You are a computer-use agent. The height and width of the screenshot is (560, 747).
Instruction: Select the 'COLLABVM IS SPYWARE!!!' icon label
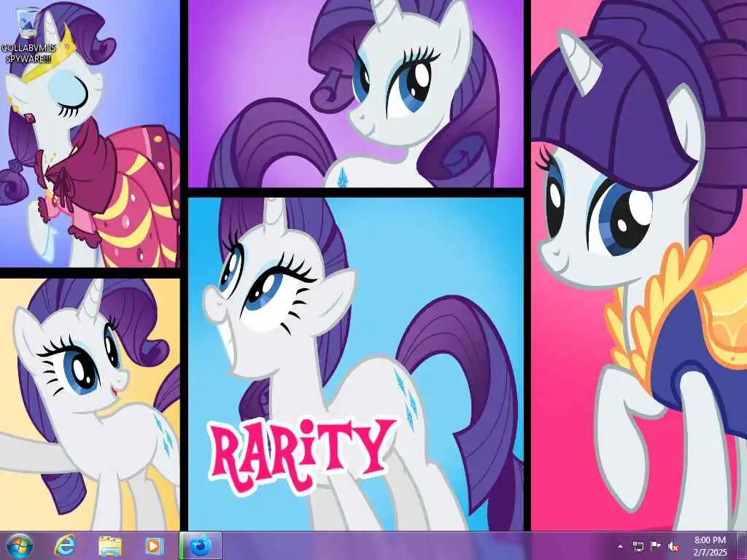click(x=28, y=53)
